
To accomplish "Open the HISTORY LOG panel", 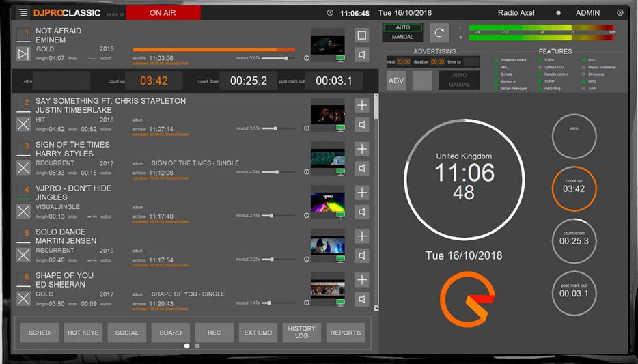I will [x=301, y=333].
